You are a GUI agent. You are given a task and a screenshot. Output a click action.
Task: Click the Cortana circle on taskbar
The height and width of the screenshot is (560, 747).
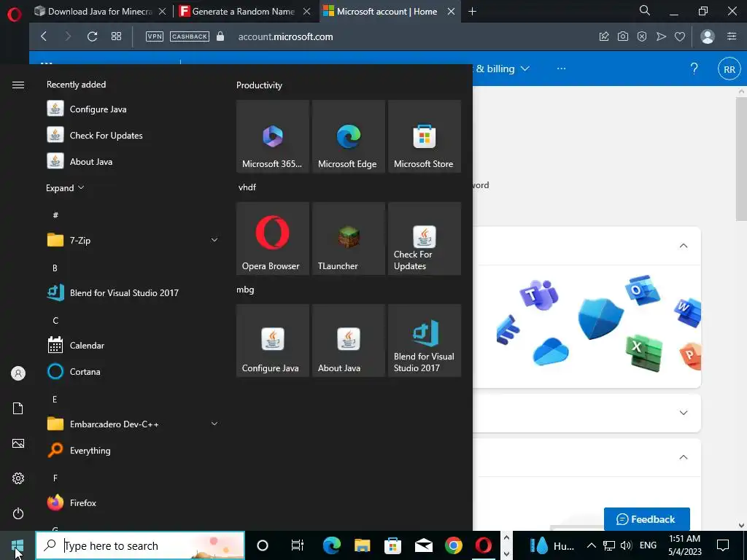(263, 545)
